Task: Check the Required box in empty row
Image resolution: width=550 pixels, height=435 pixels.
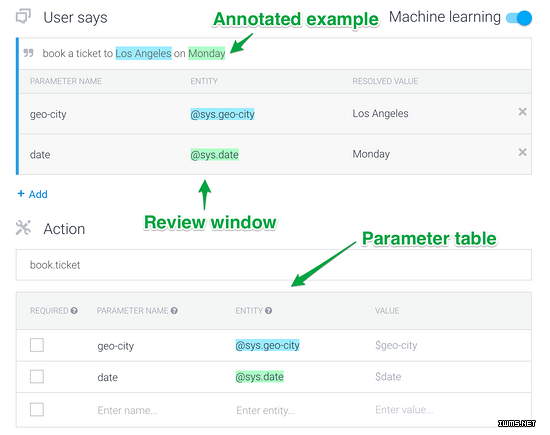Action: [x=37, y=409]
